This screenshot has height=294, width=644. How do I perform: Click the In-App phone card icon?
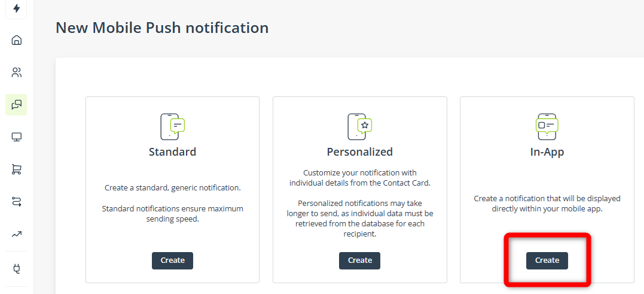(x=547, y=127)
